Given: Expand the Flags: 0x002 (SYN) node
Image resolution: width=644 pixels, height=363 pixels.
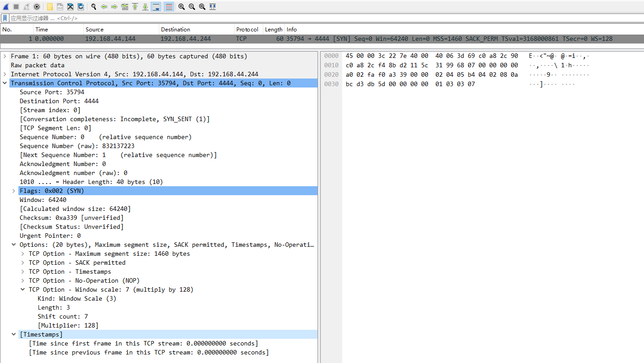Looking at the screenshot, I should tap(14, 191).
